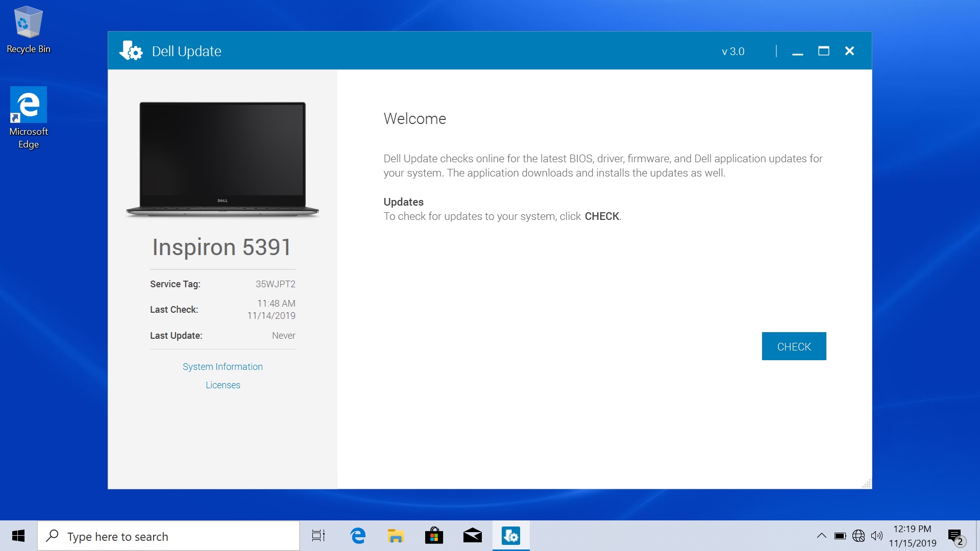Click in the search box on taskbar
980x551 pixels.
(168, 536)
